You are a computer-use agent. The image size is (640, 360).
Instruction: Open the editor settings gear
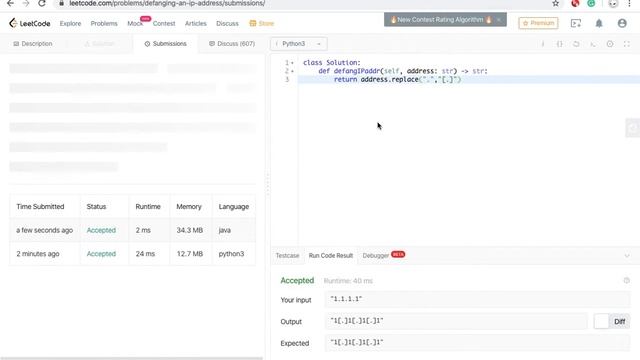click(610, 44)
